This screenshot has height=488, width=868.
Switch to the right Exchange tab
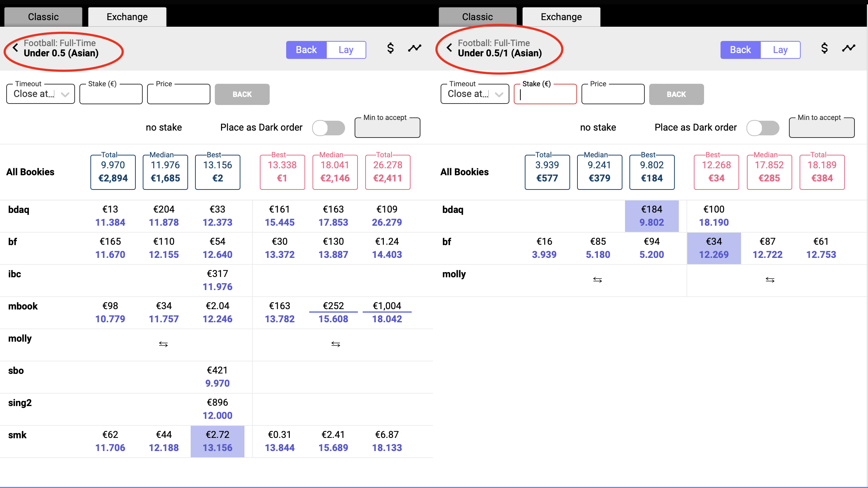tap(561, 17)
